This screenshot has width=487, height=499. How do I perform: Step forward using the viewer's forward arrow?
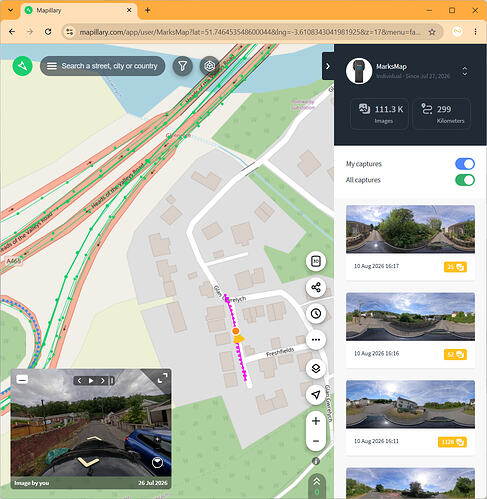pos(94,438)
